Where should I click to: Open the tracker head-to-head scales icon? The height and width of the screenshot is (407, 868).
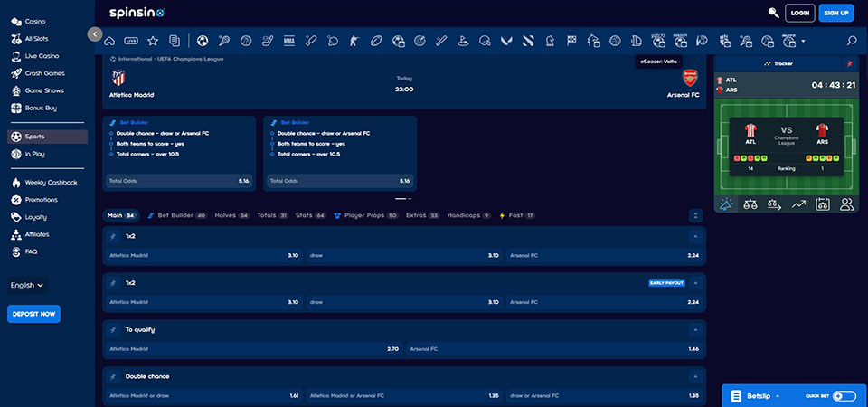pos(750,204)
